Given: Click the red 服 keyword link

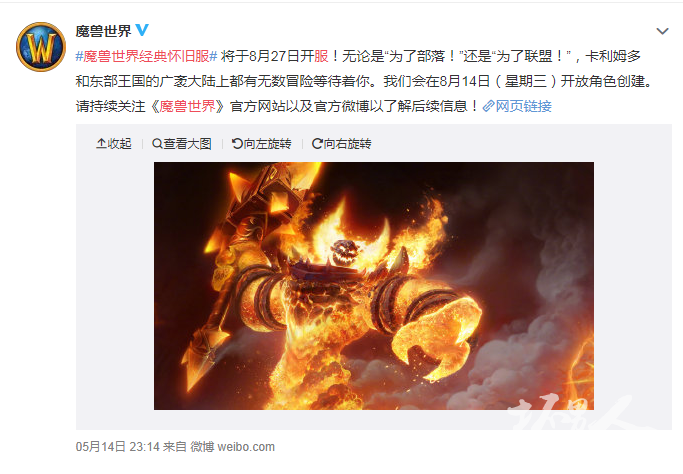Looking at the screenshot, I should pyautogui.click(x=321, y=56).
